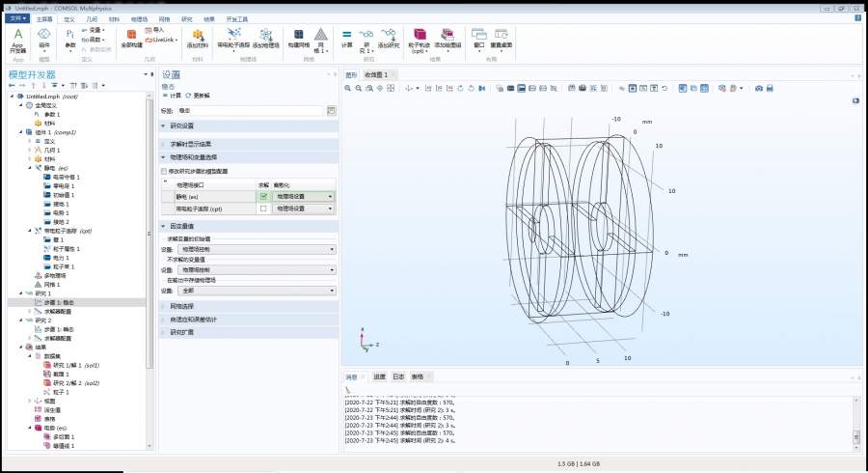The height and width of the screenshot is (473, 868).
Task: Open the 物理场 ribbon tab
Action: point(139,18)
